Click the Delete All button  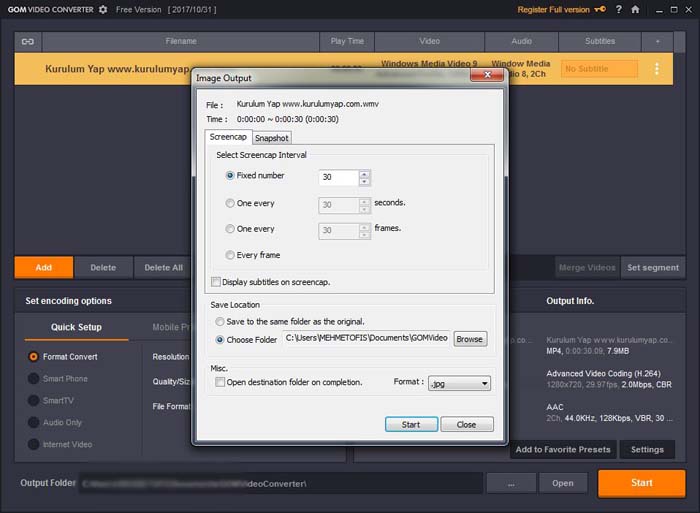tap(163, 267)
